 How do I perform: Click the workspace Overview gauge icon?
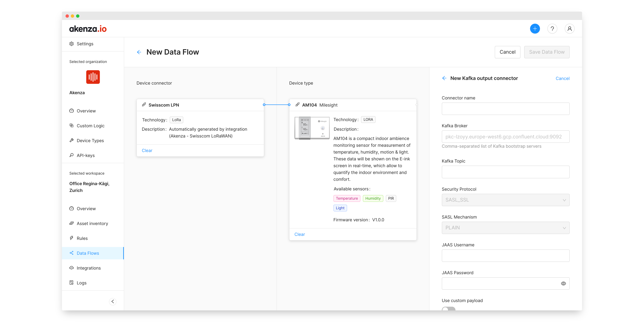72,208
